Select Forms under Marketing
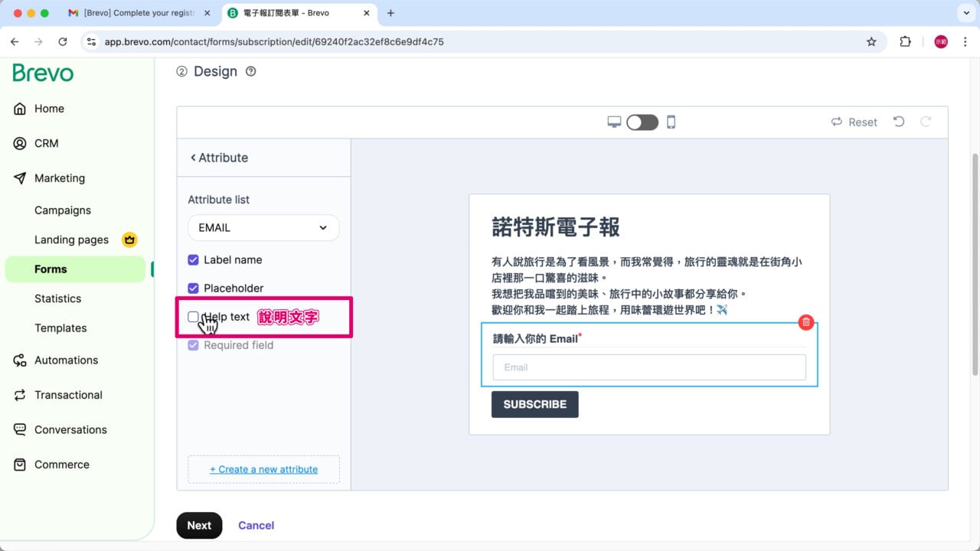 click(51, 269)
